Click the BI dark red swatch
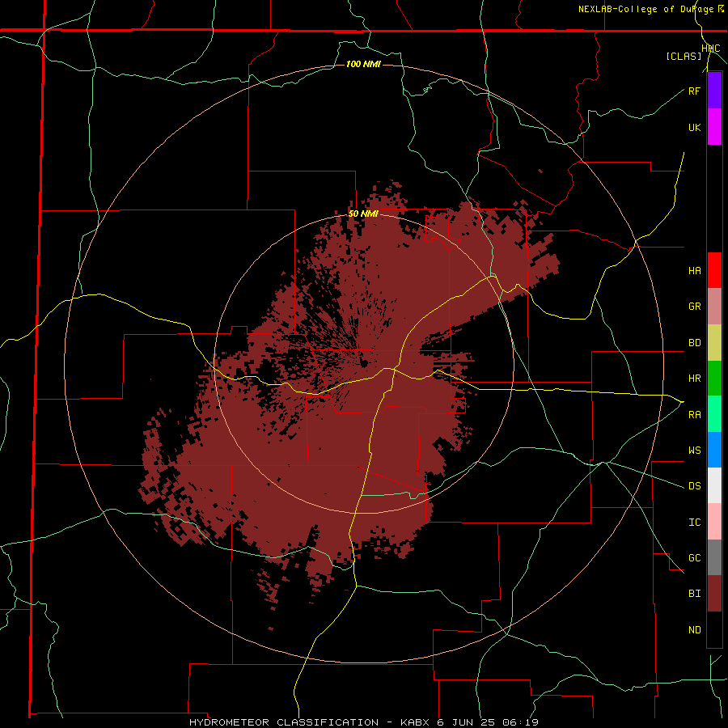 click(x=714, y=594)
